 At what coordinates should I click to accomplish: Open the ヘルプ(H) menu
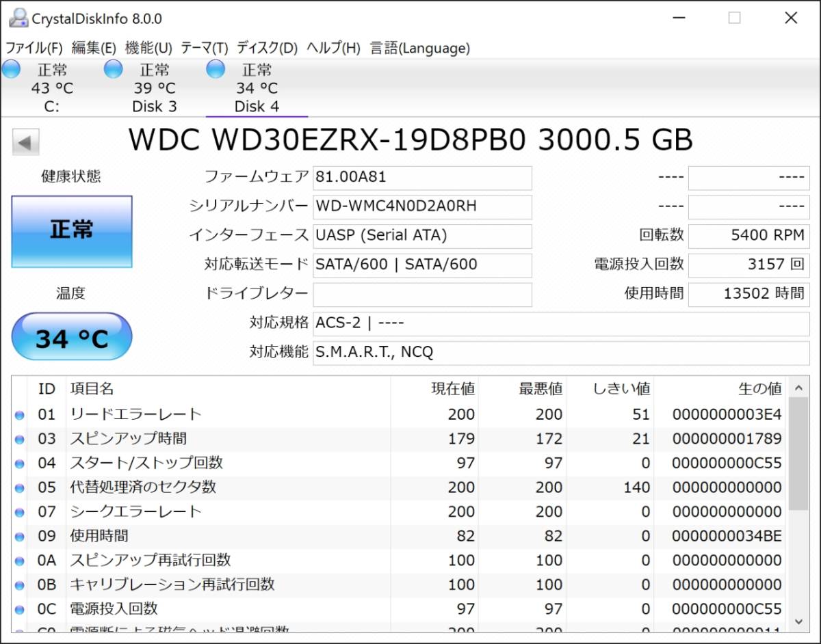click(333, 48)
